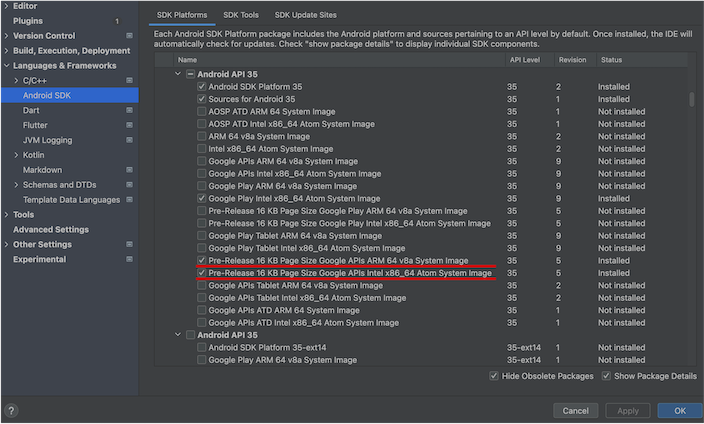Click project-level icon beside Dart

[x=129, y=110]
